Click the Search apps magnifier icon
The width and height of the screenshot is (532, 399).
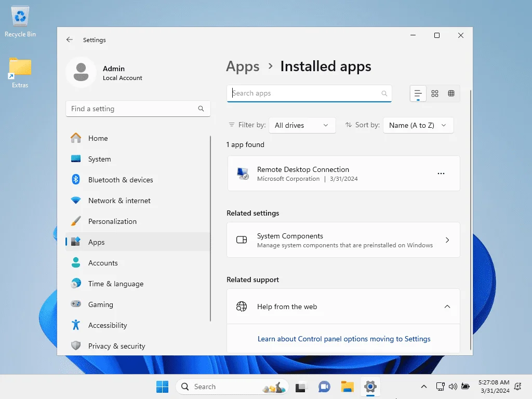(384, 94)
